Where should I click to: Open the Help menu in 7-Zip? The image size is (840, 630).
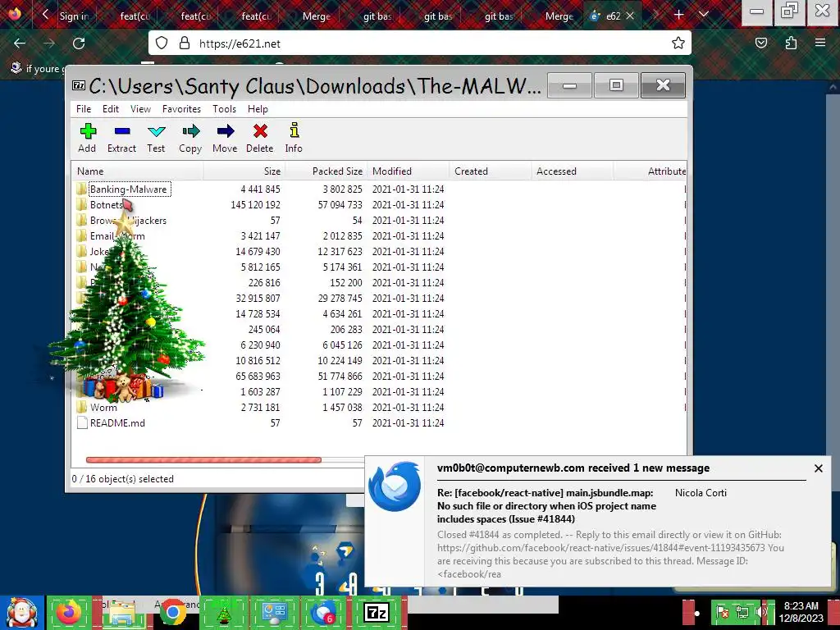[x=258, y=109]
